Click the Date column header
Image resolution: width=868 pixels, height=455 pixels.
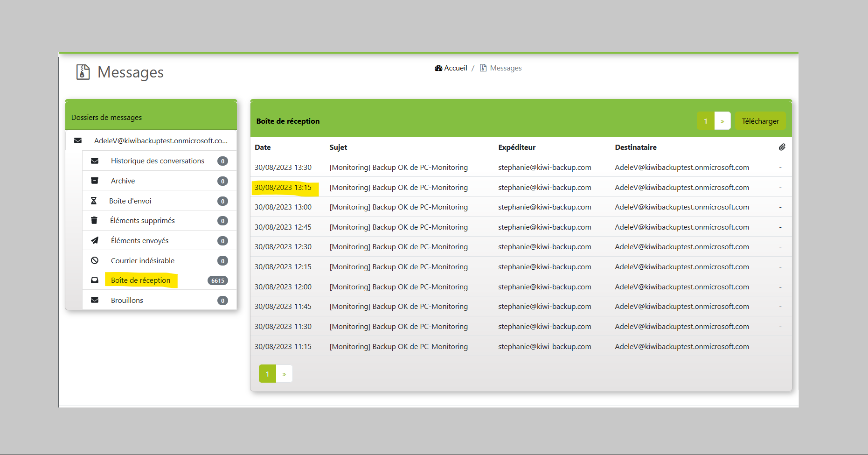263,147
